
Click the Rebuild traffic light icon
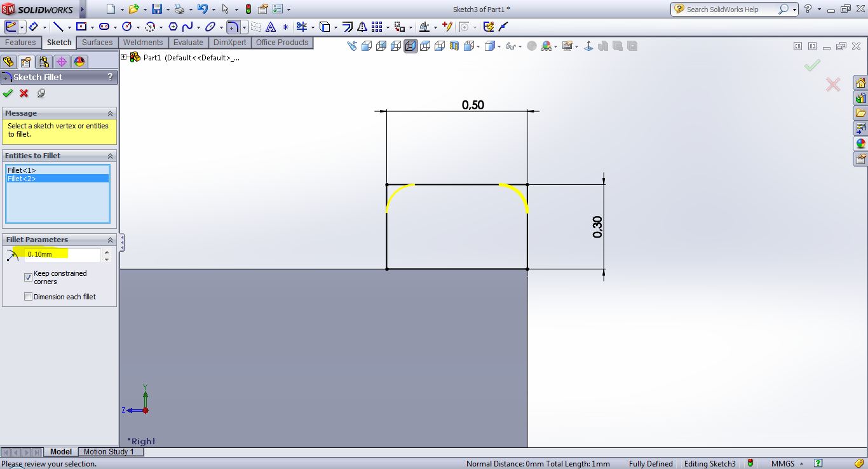pos(248,10)
